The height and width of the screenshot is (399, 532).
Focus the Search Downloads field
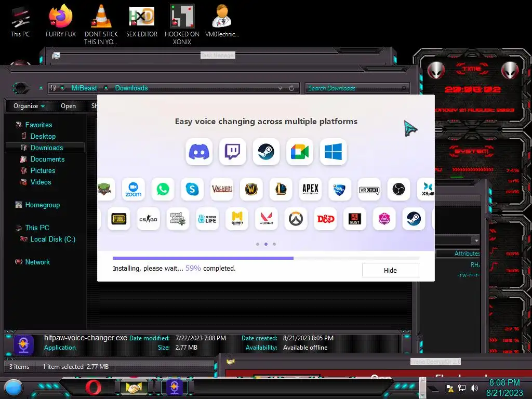357,88
